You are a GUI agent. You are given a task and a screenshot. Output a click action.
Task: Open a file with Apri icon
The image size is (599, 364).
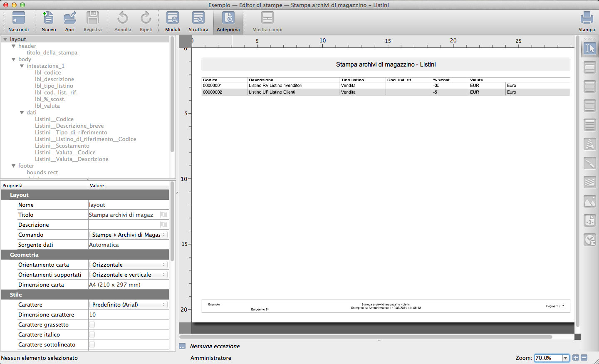(x=70, y=21)
